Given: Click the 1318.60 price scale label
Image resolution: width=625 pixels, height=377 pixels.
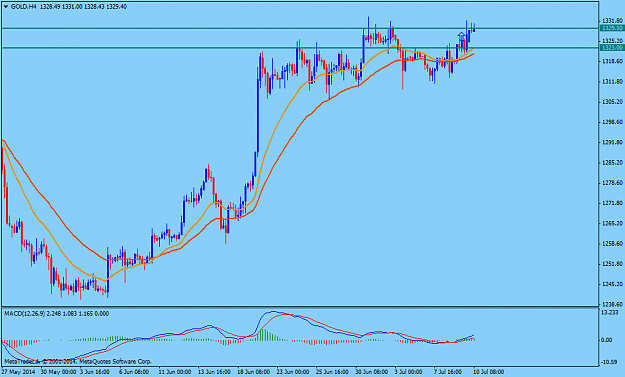Looking at the screenshot, I should click(613, 61).
